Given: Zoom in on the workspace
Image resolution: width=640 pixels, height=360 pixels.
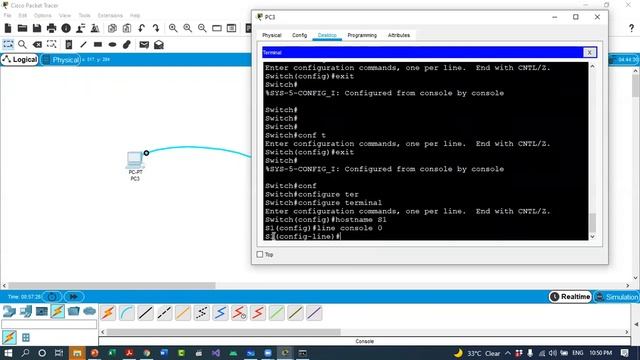Looking at the screenshot, I should coord(173,28).
